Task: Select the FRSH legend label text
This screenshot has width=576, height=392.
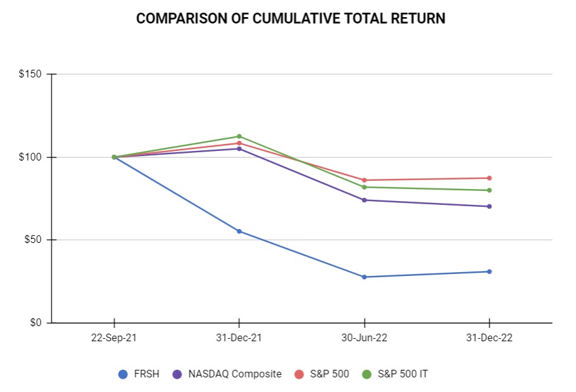Action: pos(145,374)
